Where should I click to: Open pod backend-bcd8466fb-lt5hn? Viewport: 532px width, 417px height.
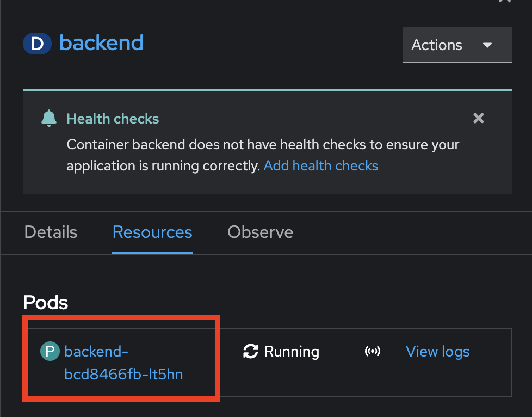[123, 363]
